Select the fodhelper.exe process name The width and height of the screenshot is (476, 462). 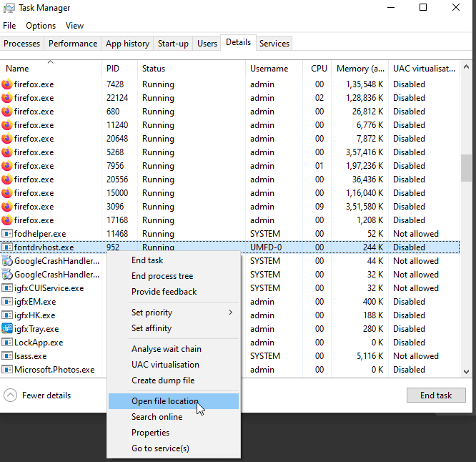pos(40,234)
